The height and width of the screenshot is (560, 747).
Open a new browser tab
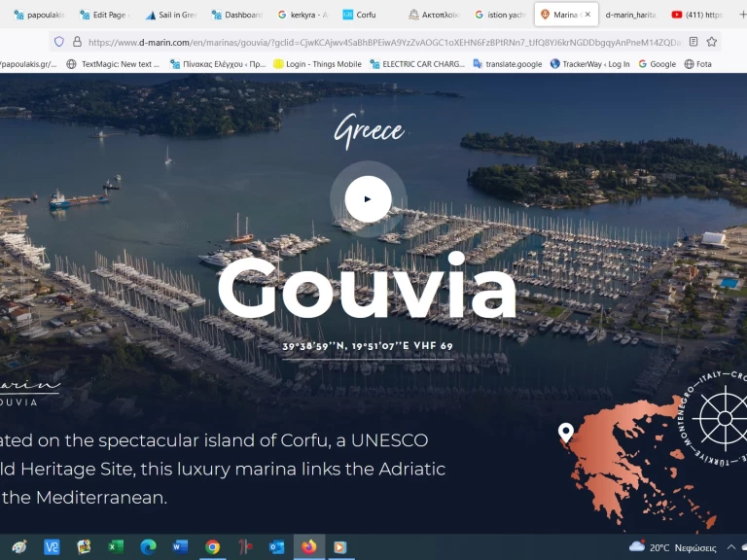click(x=742, y=15)
